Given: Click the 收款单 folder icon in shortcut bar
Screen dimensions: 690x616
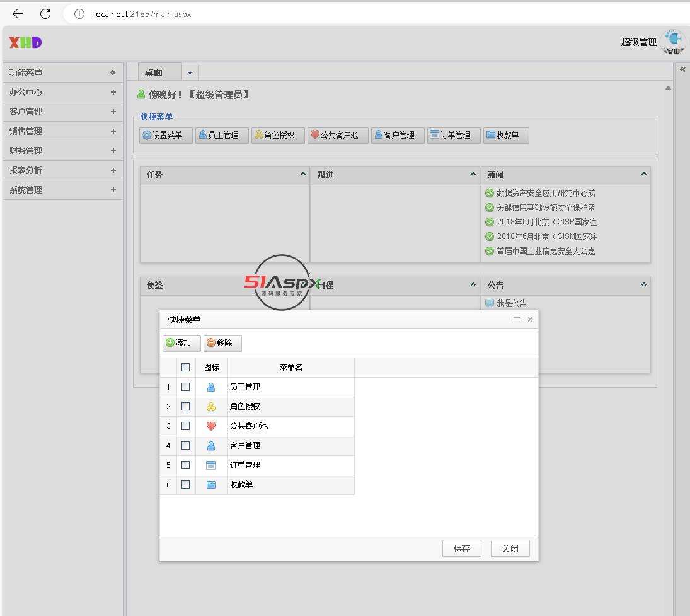Looking at the screenshot, I should coord(490,135).
